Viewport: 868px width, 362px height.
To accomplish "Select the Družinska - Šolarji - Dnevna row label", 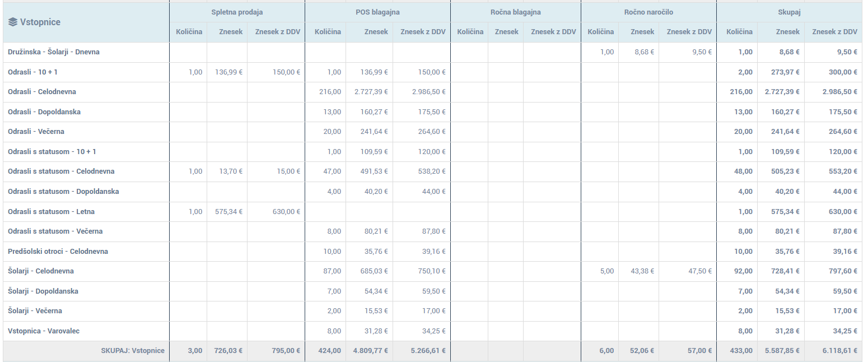I will click(x=54, y=52).
